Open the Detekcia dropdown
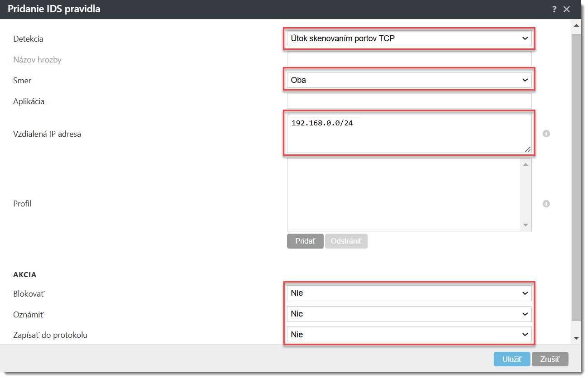The height and width of the screenshot is (379, 588). click(409, 39)
